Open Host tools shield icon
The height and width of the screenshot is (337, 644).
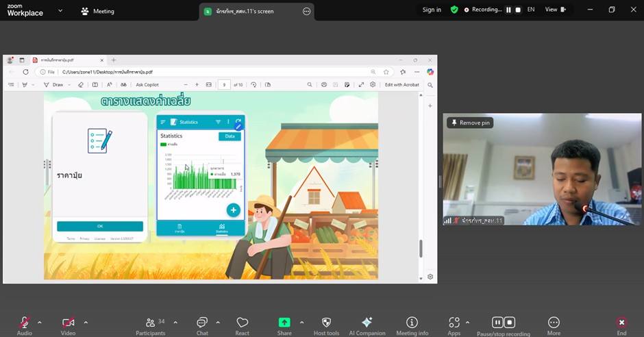click(326, 323)
